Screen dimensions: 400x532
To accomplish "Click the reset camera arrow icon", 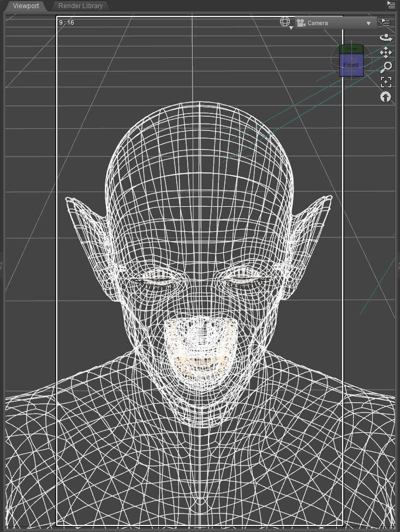I will click(385, 97).
